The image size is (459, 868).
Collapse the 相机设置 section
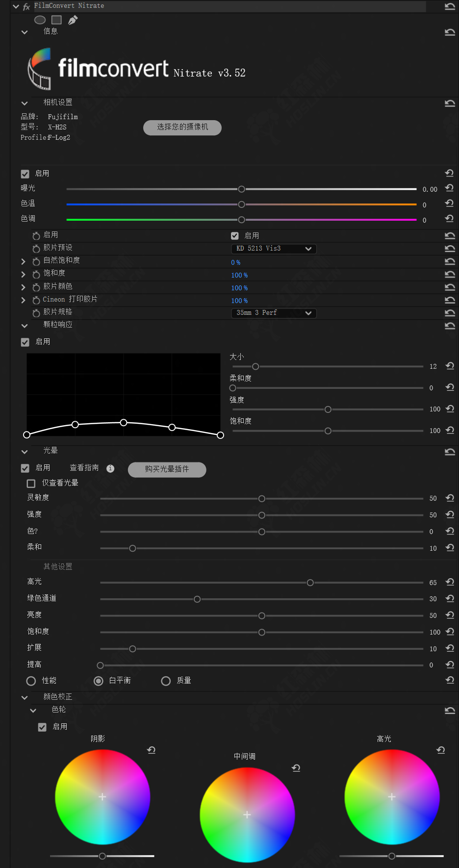pos(25,103)
